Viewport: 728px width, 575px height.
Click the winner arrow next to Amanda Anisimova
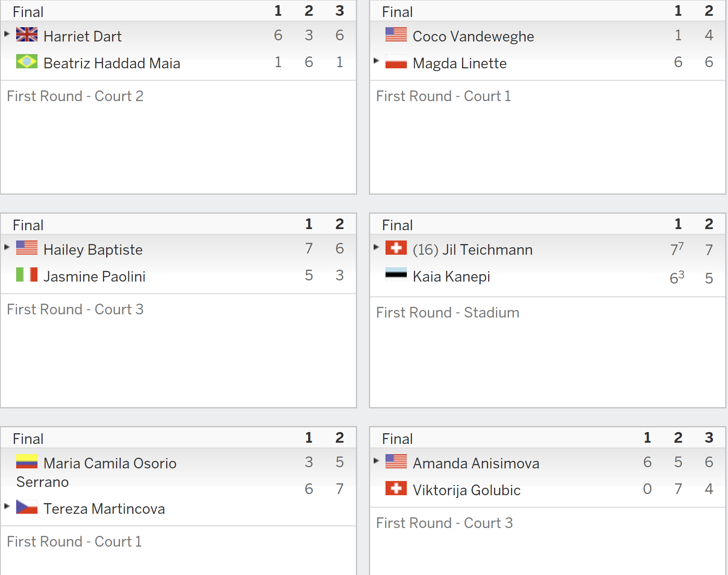point(376,460)
